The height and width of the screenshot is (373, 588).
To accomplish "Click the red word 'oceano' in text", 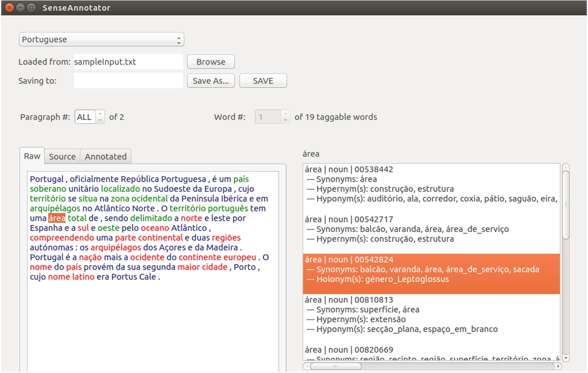I will (x=155, y=228).
